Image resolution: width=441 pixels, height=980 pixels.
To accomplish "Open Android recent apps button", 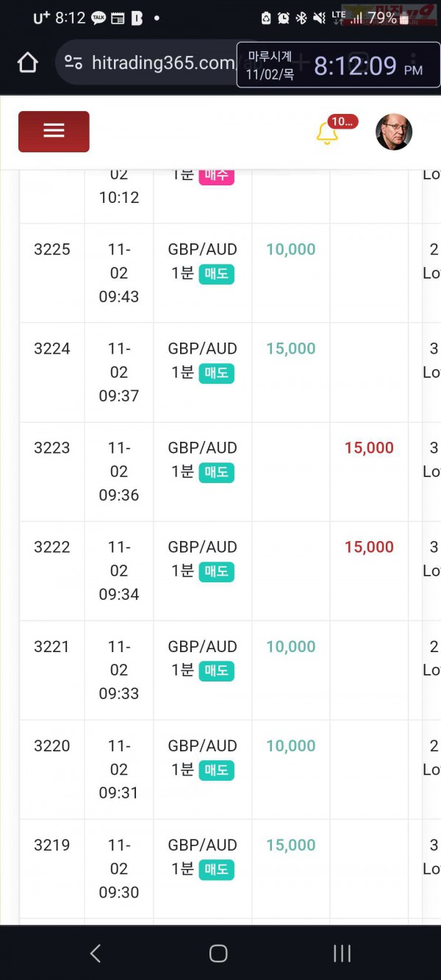I will tap(342, 954).
